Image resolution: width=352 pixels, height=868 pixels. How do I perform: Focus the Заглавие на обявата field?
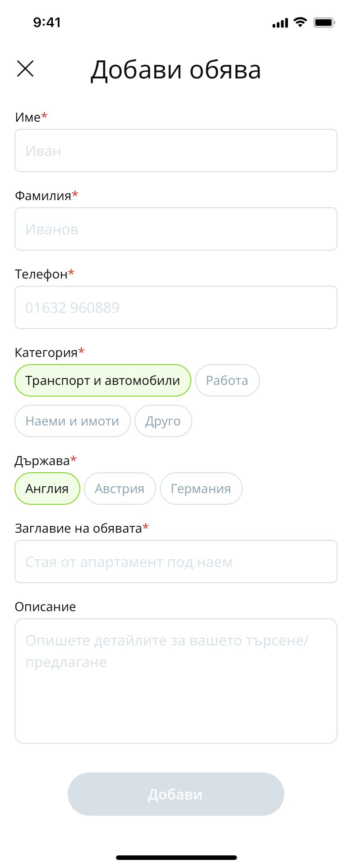(176, 562)
